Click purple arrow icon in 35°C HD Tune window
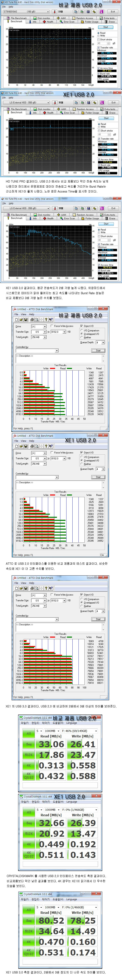The image size is (122, 980). [x=102, y=102]
